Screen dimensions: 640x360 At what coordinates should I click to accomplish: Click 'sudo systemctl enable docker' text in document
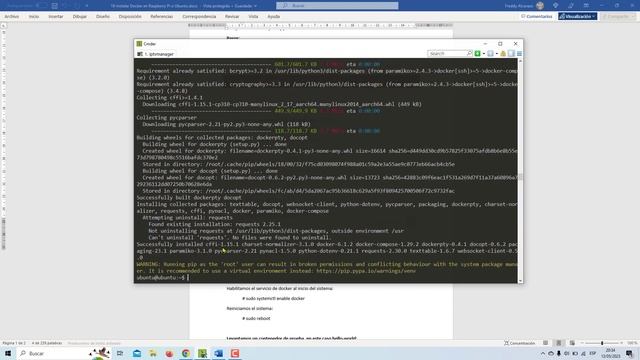coord(273,298)
